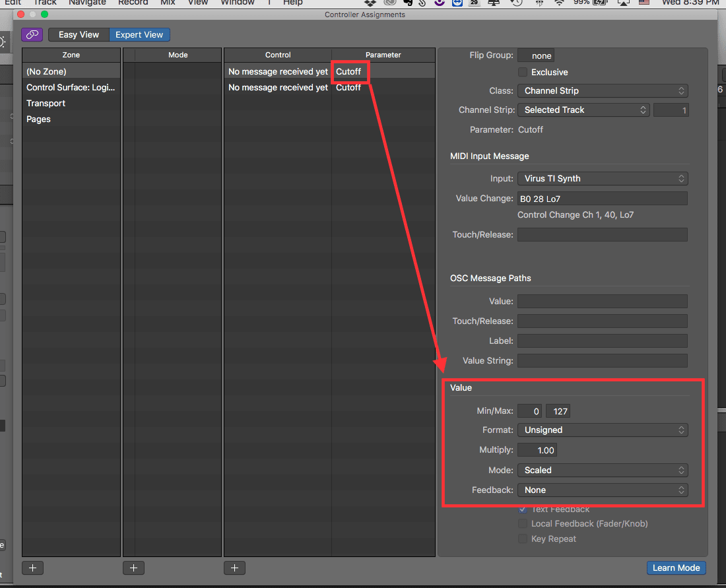Switch to Easy View tab

[79, 35]
